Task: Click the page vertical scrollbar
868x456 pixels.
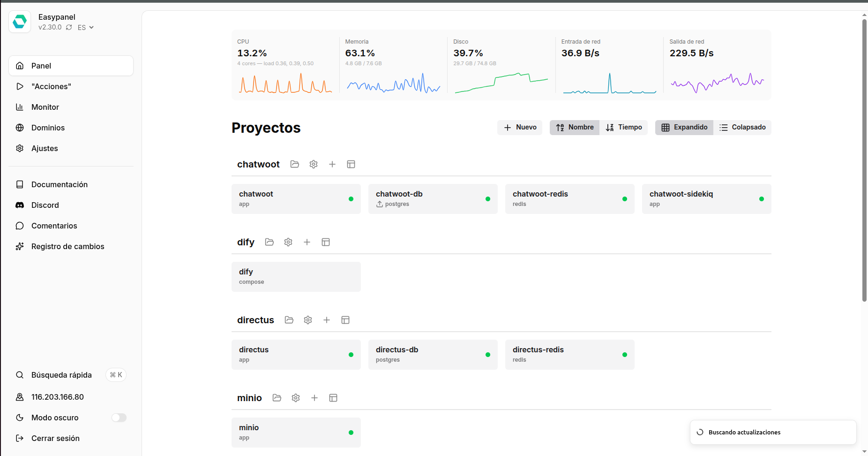Action: pos(865,160)
